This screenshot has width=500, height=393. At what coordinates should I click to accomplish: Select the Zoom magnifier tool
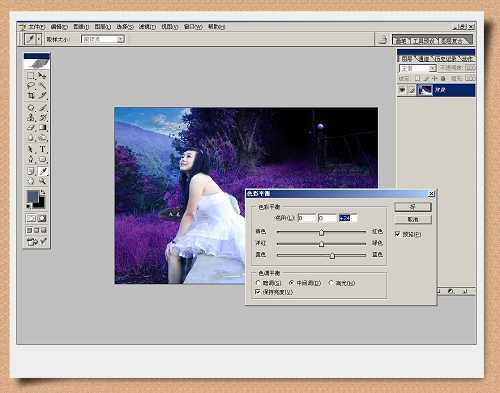pyautogui.click(x=43, y=181)
